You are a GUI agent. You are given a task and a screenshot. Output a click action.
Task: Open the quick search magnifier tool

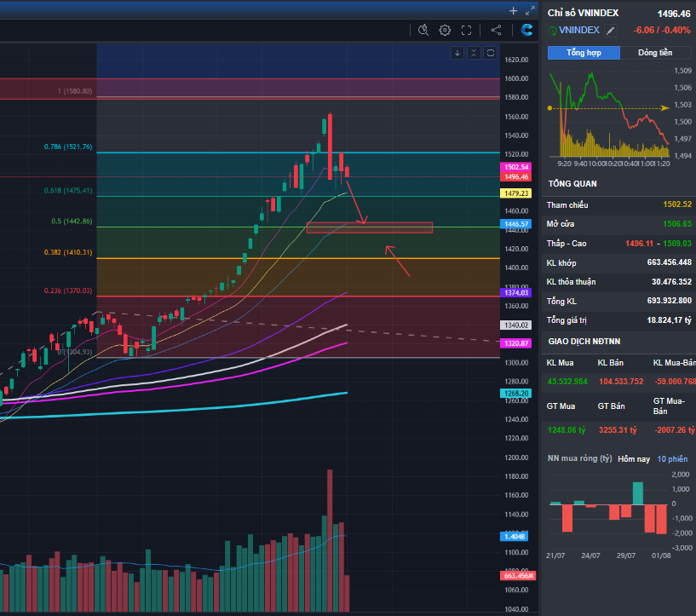click(x=423, y=30)
